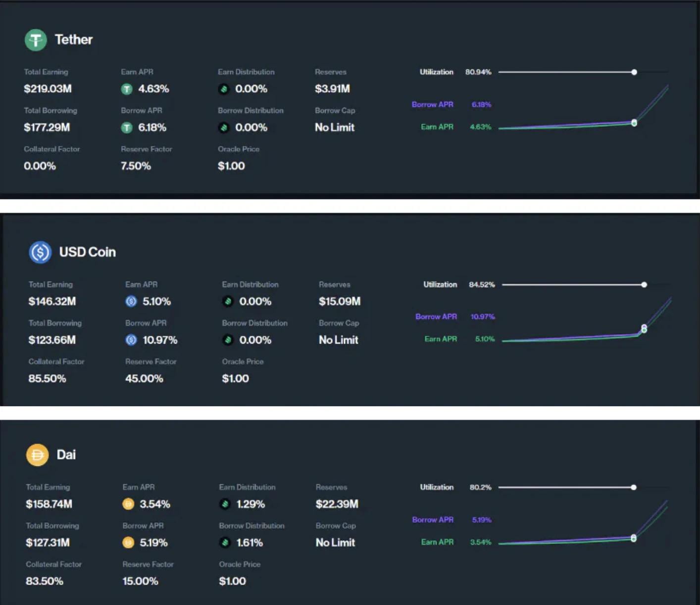Click the current-rate marker on Dai APR chart
Screen dimensions: 700x605
click(x=634, y=538)
